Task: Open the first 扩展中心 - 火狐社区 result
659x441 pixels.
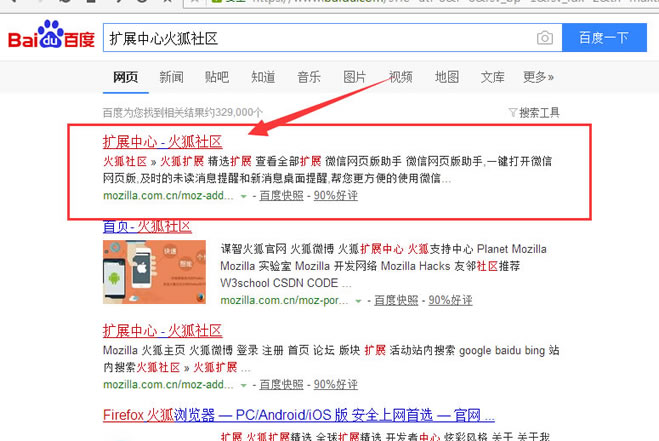Action: (162, 141)
